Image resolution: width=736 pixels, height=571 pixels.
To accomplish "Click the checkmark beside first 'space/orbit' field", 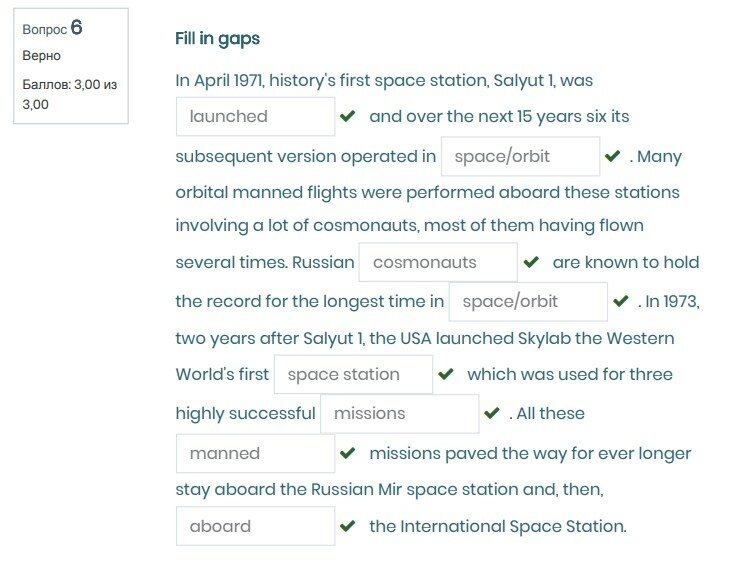I will [x=612, y=156].
